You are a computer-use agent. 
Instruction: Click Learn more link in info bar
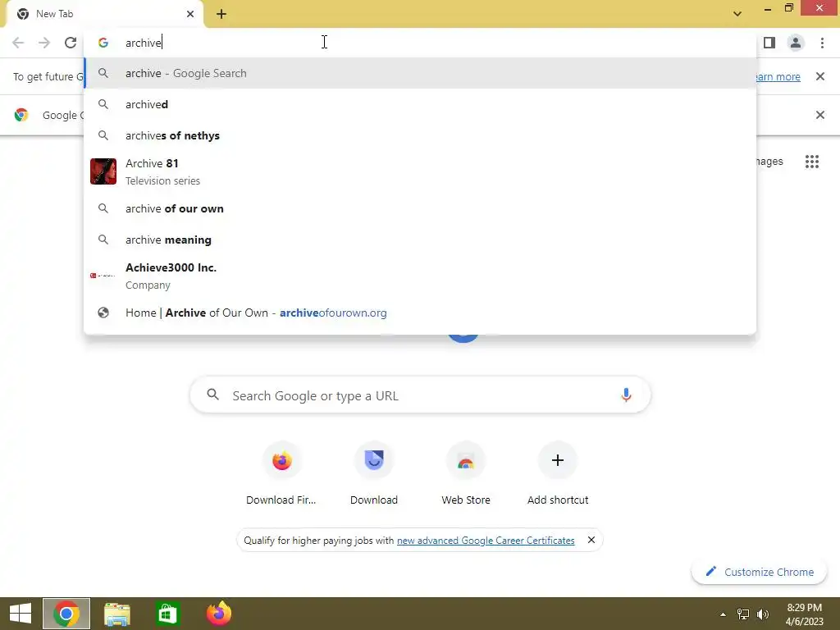click(x=778, y=76)
